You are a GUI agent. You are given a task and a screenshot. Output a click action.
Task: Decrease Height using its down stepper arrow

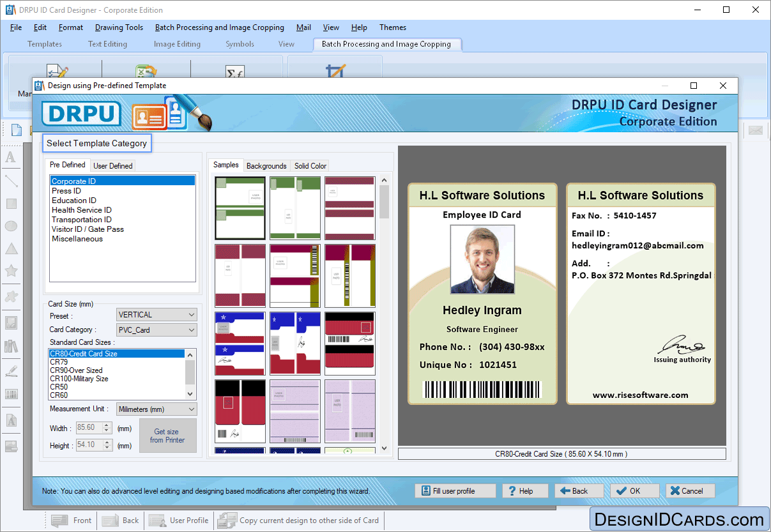pyautogui.click(x=107, y=448)
